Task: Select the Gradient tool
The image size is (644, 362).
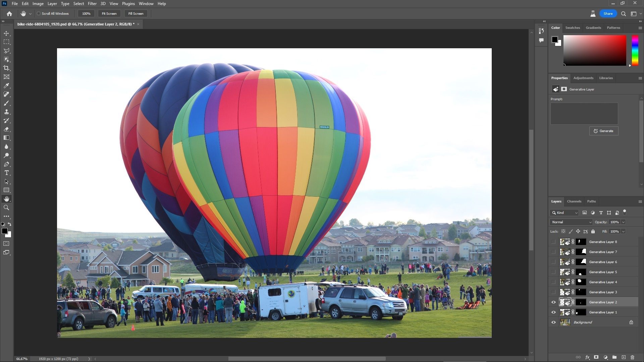Action: pos(6,138)
